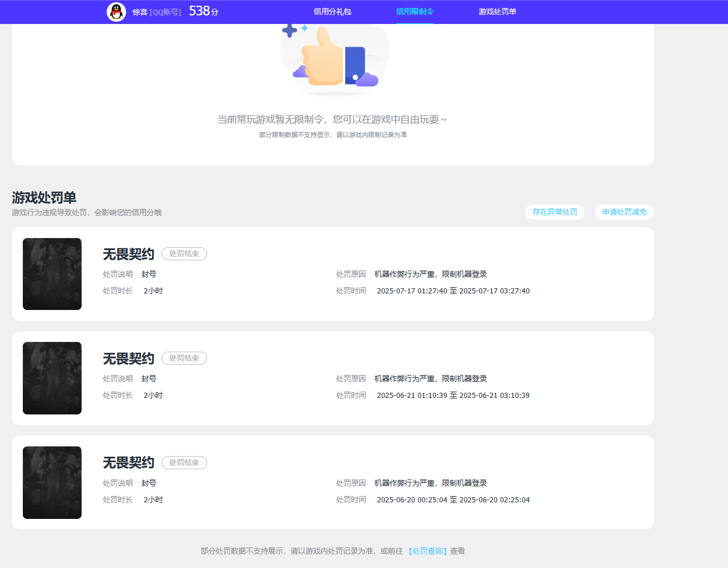The image size is (728, 568).
Task: Click 2小时 duration in the 2025-06-21 card
Action: [x=153, y=396]
